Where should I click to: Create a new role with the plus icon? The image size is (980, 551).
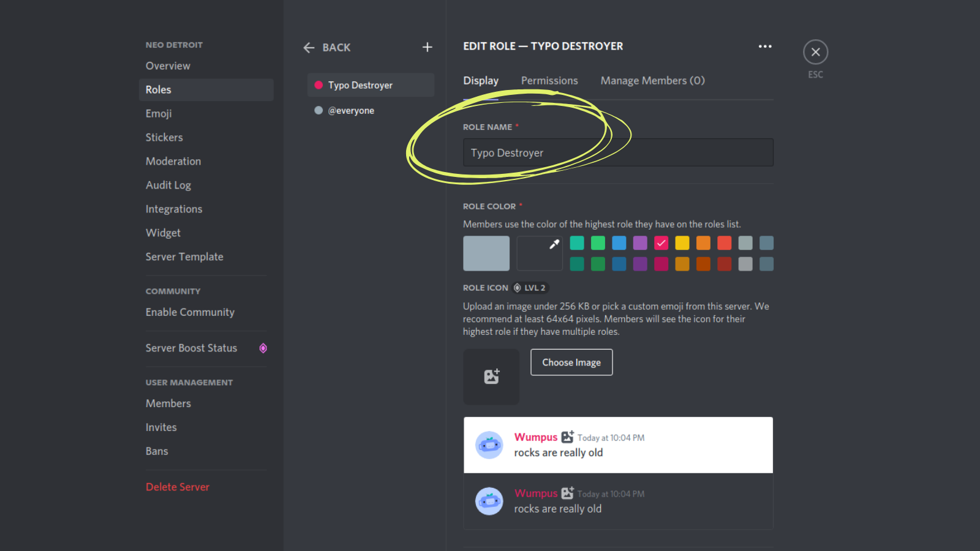(427, 47)
